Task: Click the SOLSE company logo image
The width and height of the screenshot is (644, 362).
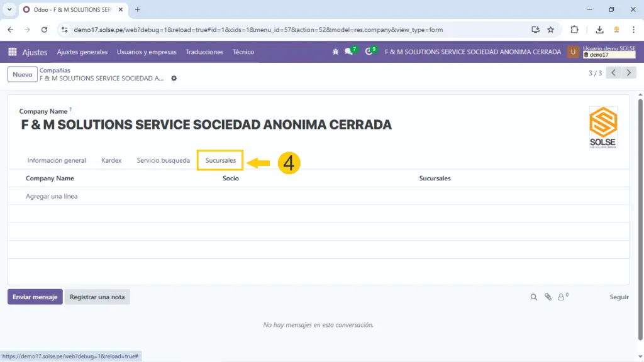Action: (602, 128)
